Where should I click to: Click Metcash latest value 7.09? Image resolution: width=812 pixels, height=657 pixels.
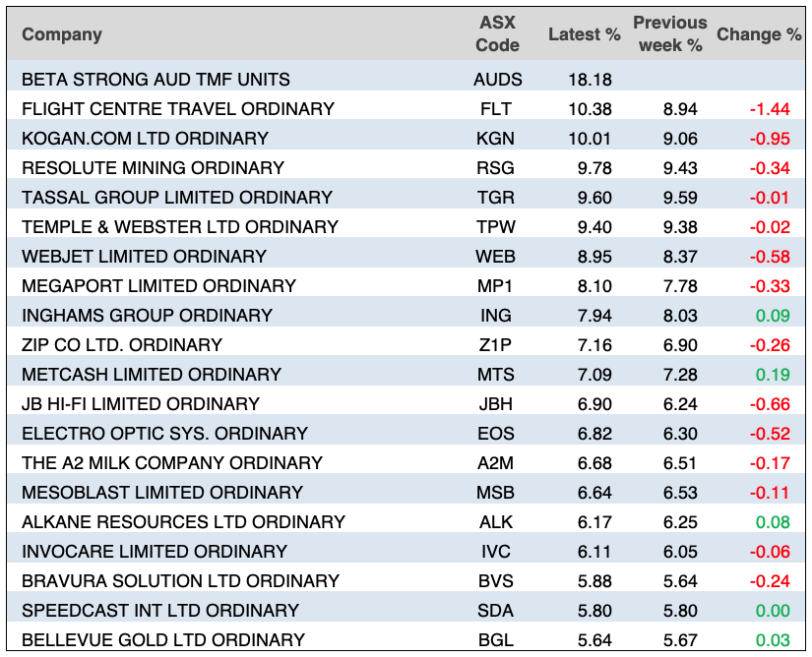pyautogui.click(x=587, y=375)
